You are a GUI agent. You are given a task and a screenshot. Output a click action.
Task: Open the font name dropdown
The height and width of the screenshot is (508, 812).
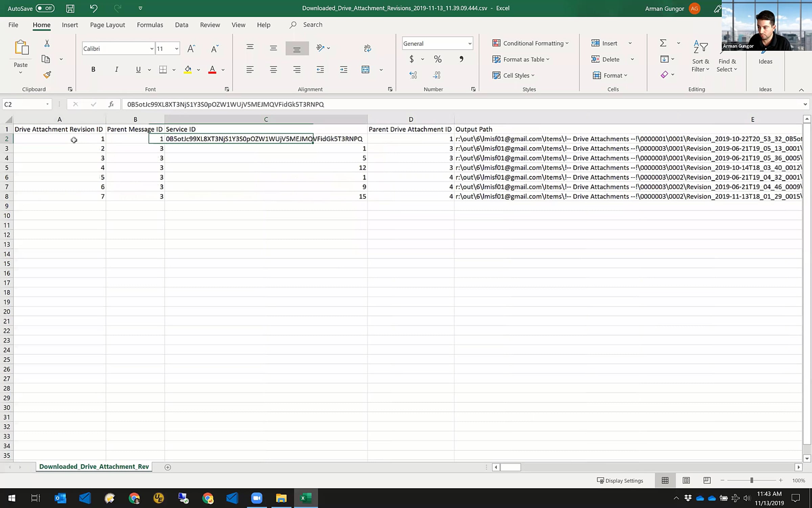pyautogui.click(x=152, y=49)
